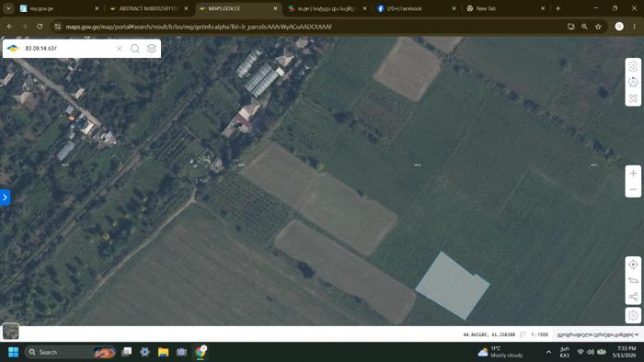Select the measure/ruler tools icon
This screenshot has width=644, height=362.
coord(633,98)
